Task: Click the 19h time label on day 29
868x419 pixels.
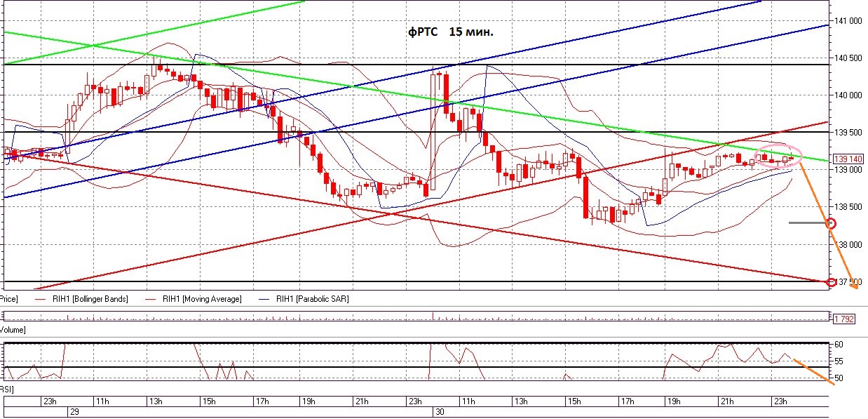Action: click(x=308, y=402)
